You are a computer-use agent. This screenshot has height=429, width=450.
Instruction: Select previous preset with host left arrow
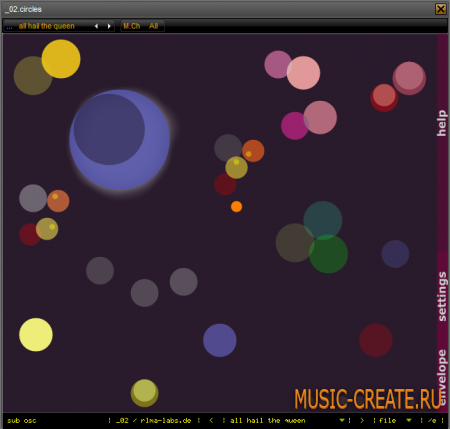tap(97, 26)
